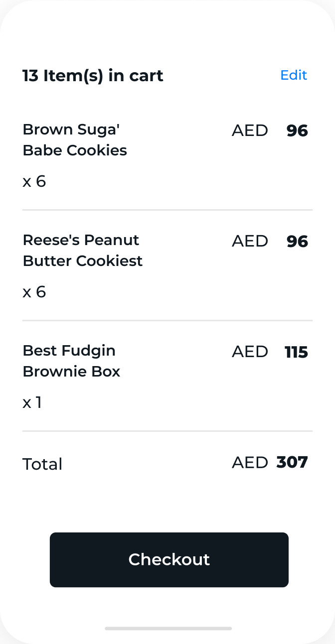Click the Total label
This screenshot has width=335, height=644.
(42, 464)
